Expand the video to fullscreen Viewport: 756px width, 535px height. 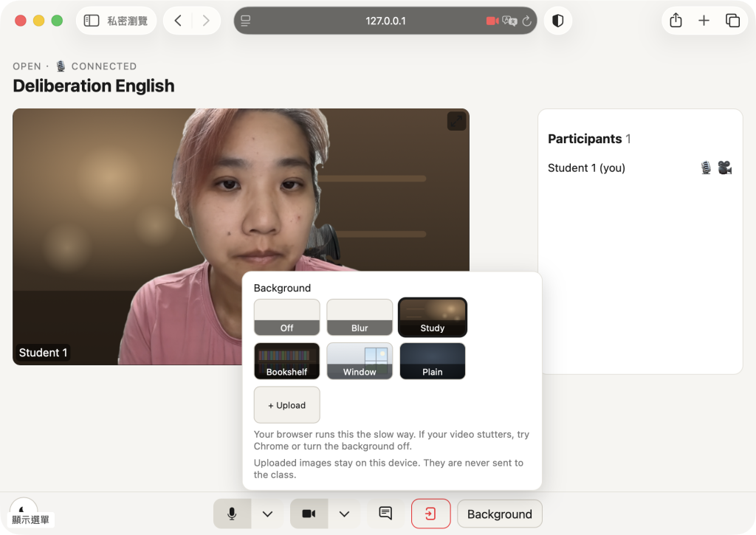pyautogui.click(x=456, y=121)
